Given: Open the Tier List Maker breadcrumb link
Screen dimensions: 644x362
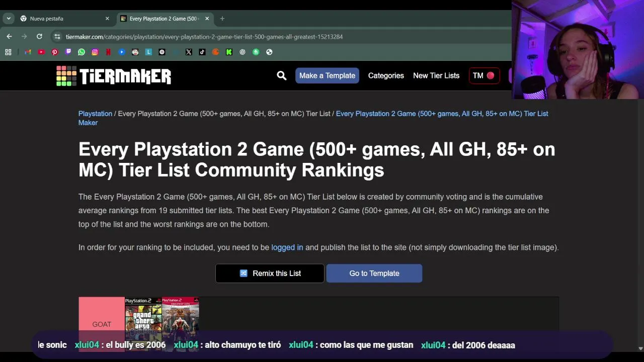Looking at the screenshot, I should point(313,118).
